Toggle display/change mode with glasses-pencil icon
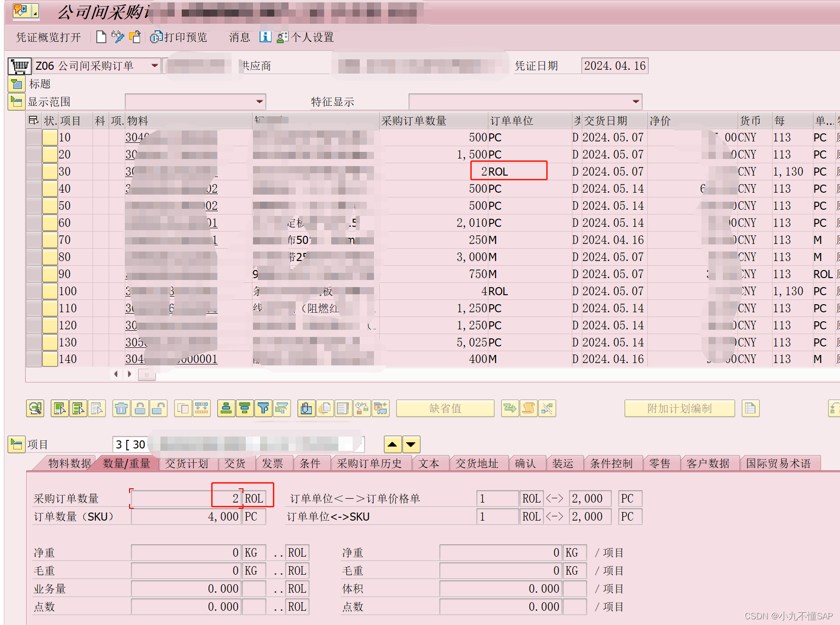This screenshot has width=840, height=625. 118,37
